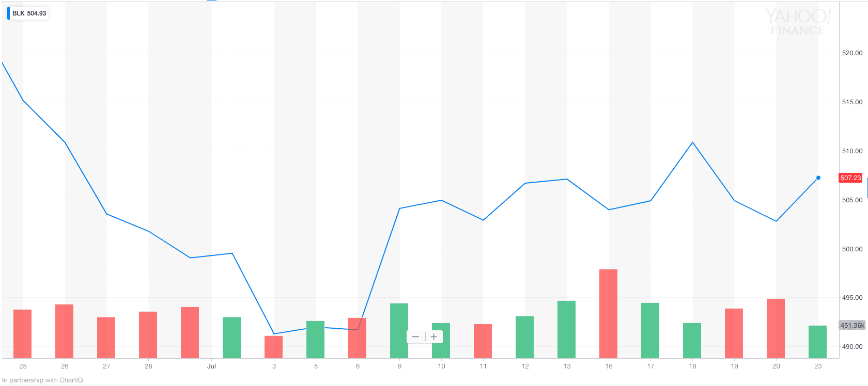This screenshot has height=386, width=868.
Task: Select the green volume bar for 23
Action: [x=818, y=342]
